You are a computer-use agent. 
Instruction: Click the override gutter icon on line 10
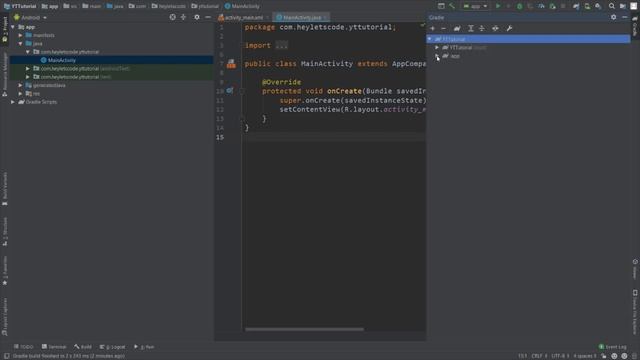pyautogui.click(x=230, y=91)
